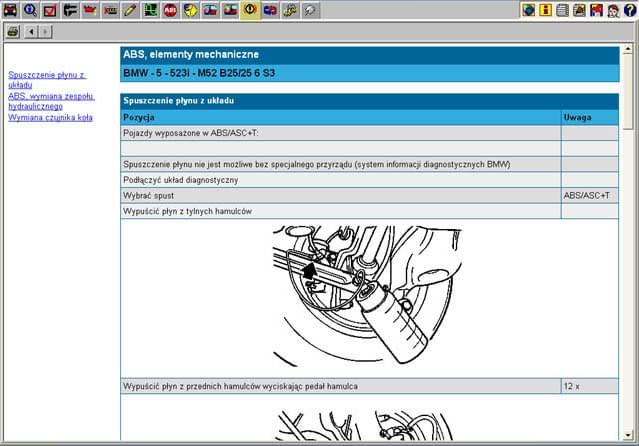Viewport: 639px width, 446px height.
Task: Print the page with printer icon
Action: [13, 31]
